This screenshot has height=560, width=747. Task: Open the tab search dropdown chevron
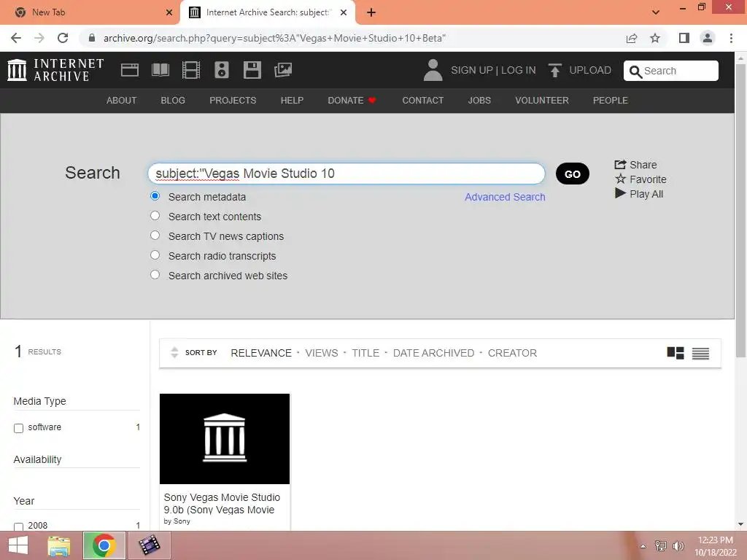pos(656,12)
